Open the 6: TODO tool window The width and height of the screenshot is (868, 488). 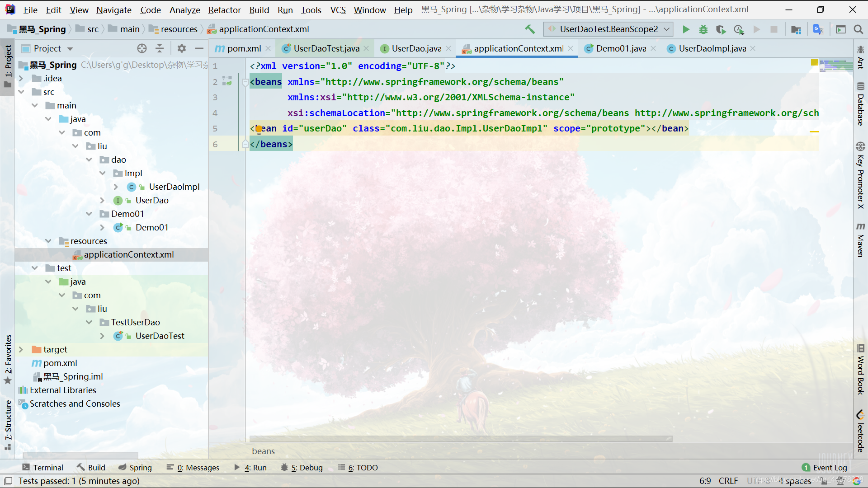pos(358,468)
